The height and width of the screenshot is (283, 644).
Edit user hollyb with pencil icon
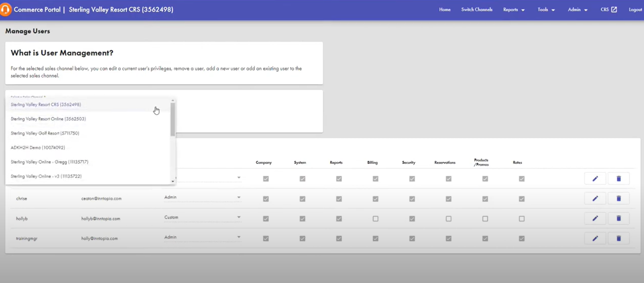click(595, 218)
